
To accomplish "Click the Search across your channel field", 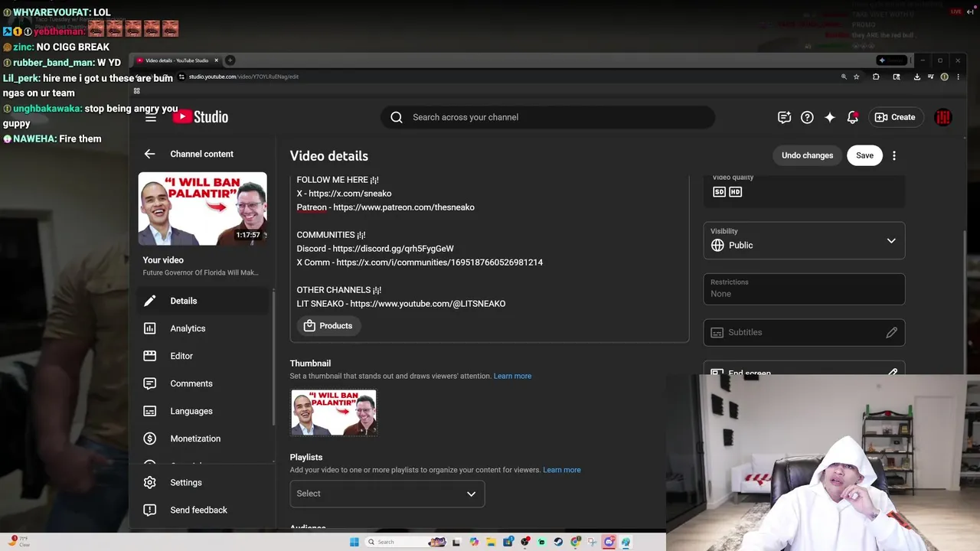I will coord(548,117).
